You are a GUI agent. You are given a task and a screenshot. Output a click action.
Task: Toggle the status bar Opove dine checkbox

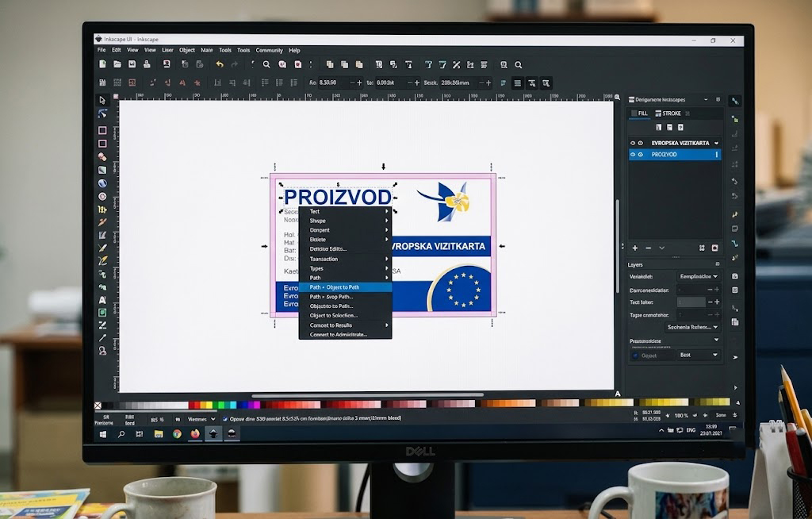tap(224, 418)
